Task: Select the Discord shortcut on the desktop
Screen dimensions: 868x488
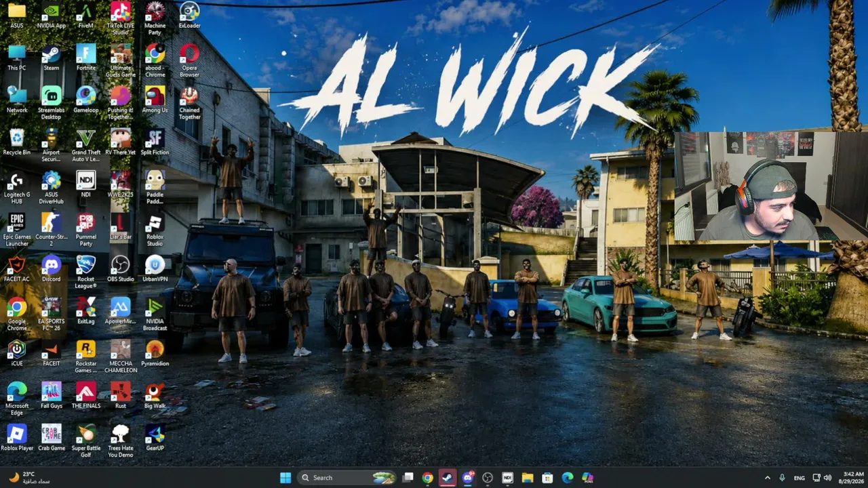Action: point(52,268)
